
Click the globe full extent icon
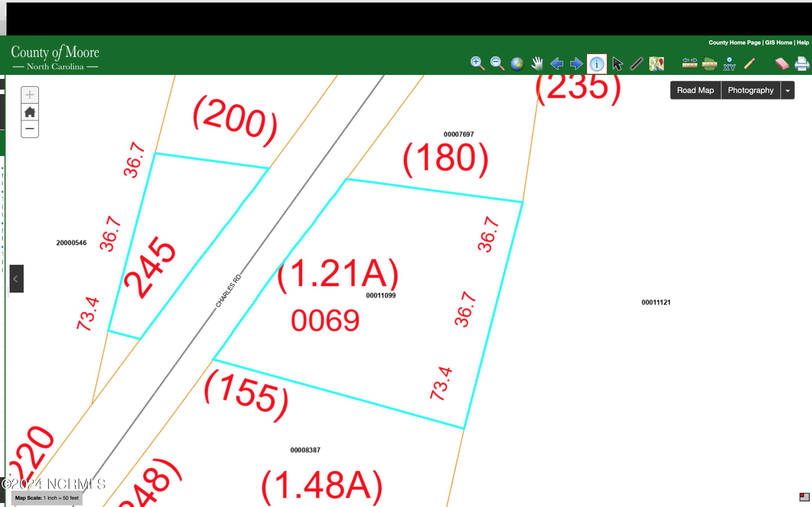517,64
